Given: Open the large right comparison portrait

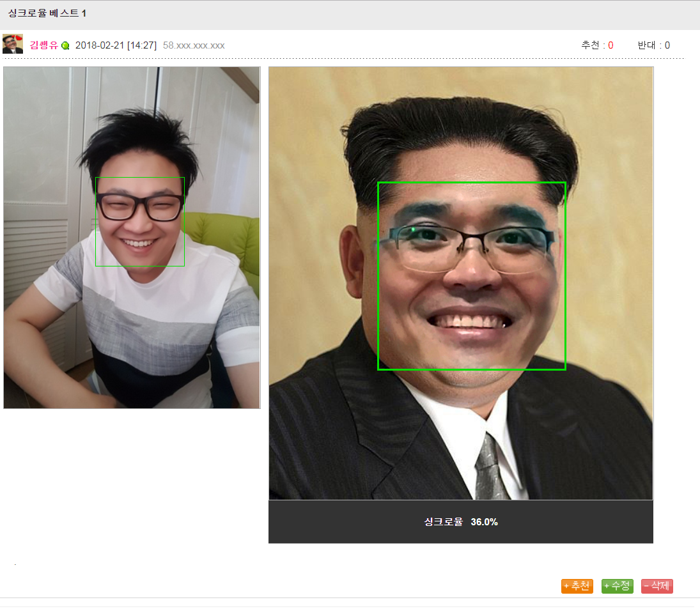Looking at the screenshot, I should tap(460, 435).
